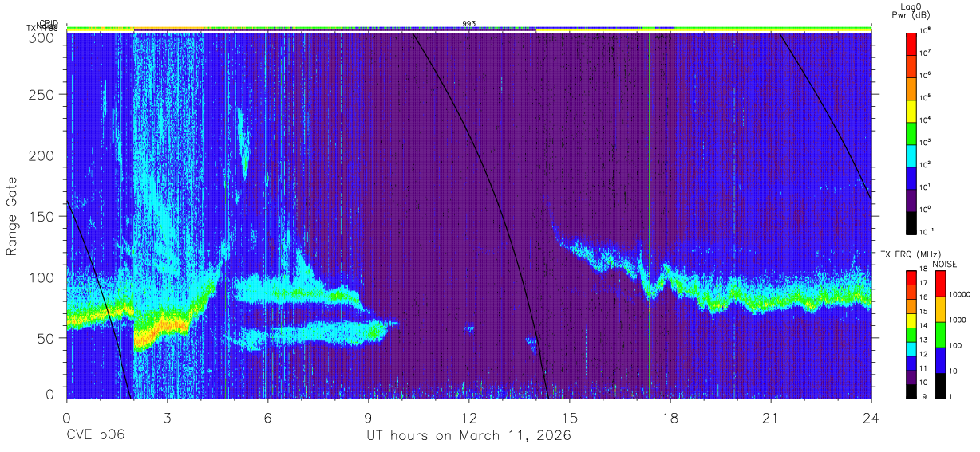Click the '1000' label on the NOISE legend
Screen dimensions: 980x452
(x=957, y=321)
